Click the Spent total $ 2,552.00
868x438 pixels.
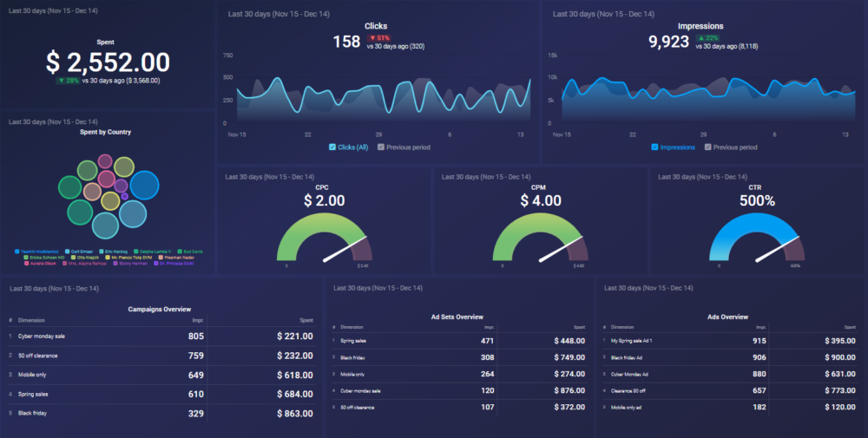108,62
